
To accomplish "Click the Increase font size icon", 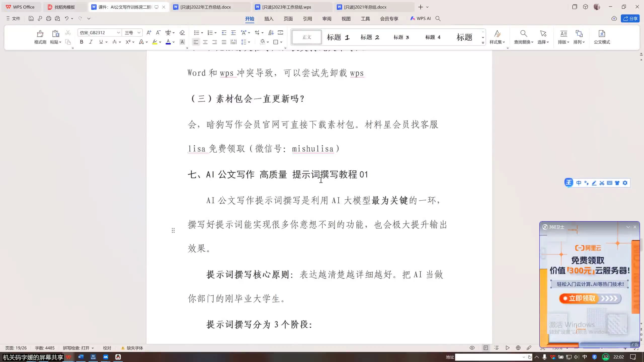I will [x=149, y=33].
